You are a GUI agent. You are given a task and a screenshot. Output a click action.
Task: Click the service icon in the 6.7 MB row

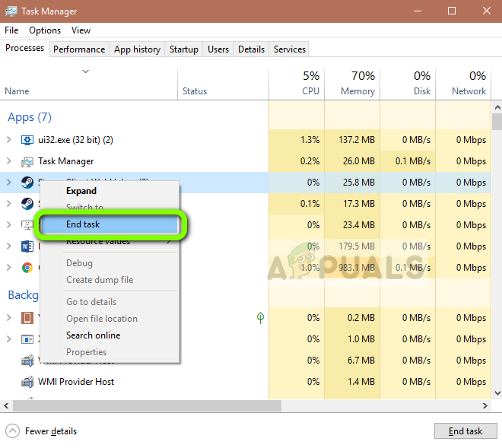27,361
